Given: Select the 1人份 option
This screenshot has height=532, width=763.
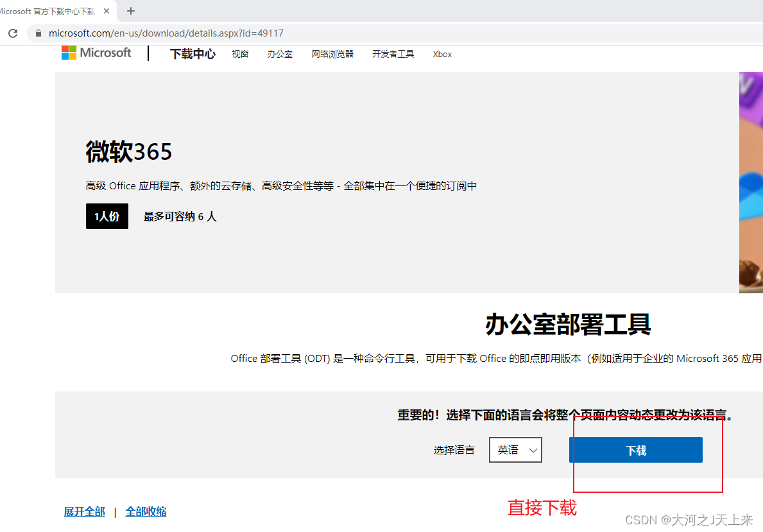Looking at the screenshot, I should [107, 216].
